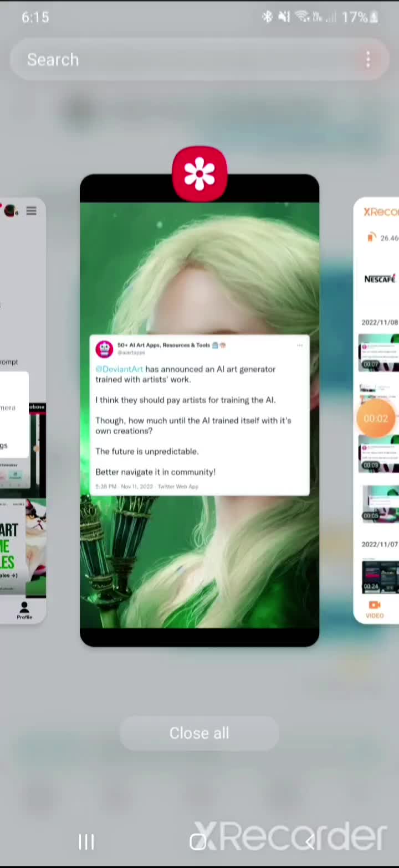The width and height of the screenshot is (399, 868).
Task: Tap the tweet timestamp "5:38 PM · Nov 11, 2022"
Action: tap(124, 487)
